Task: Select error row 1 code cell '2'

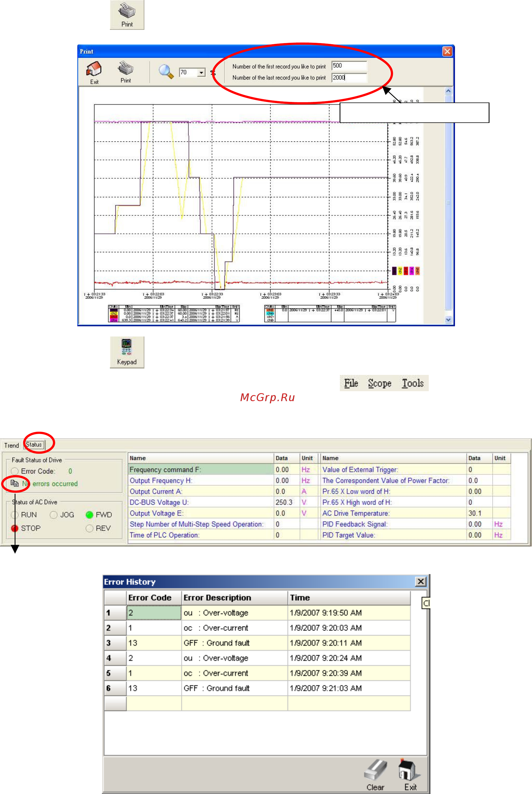Action: (x=154, y=612)
